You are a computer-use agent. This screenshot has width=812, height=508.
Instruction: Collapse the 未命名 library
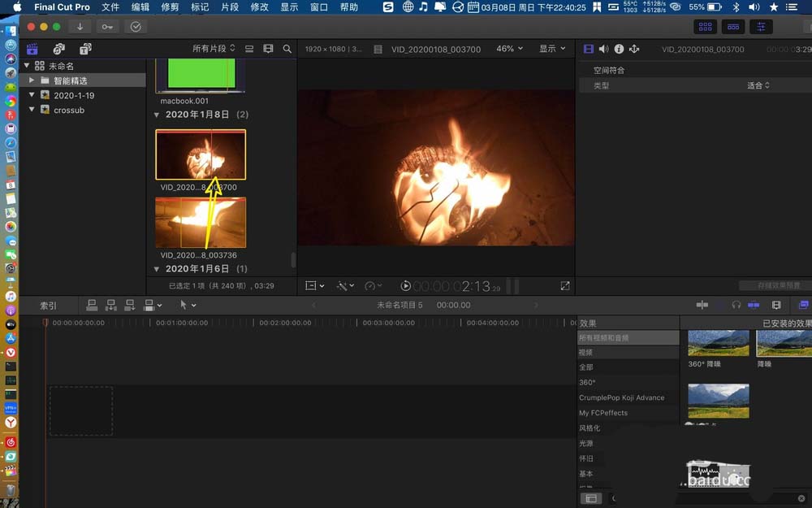[x=27, y=66]
